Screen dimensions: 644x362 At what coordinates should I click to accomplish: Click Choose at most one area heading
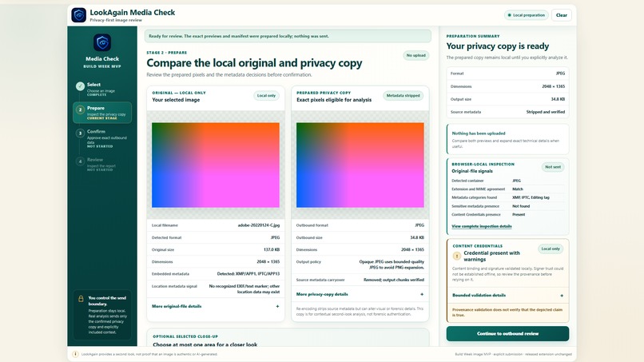[x=205, y=344]
